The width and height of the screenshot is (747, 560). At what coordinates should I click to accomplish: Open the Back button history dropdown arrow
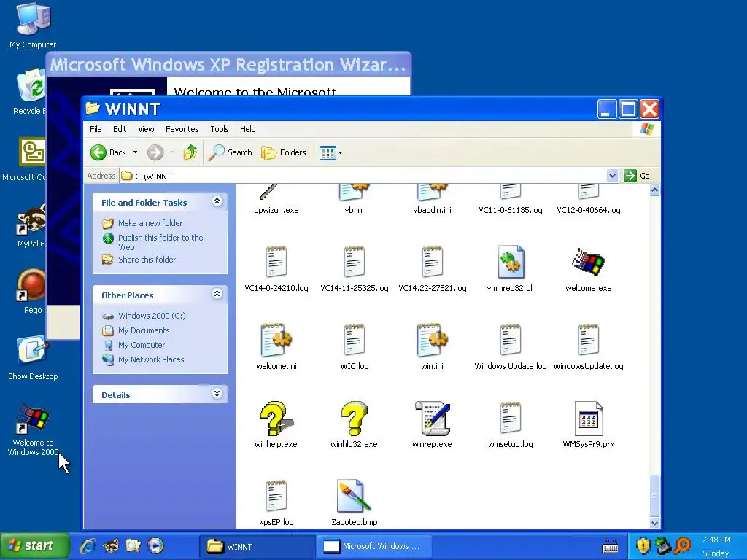coord(135,152)
